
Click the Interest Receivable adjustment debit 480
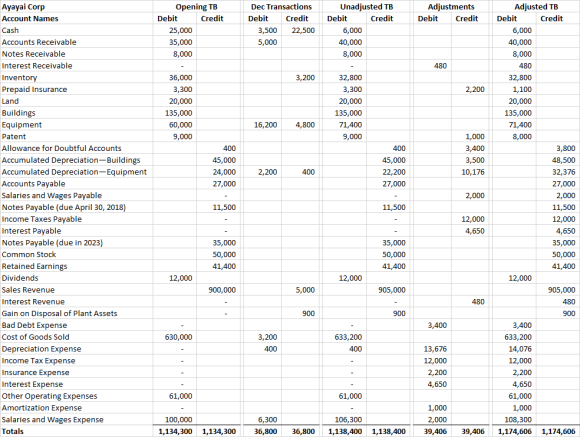440,66
